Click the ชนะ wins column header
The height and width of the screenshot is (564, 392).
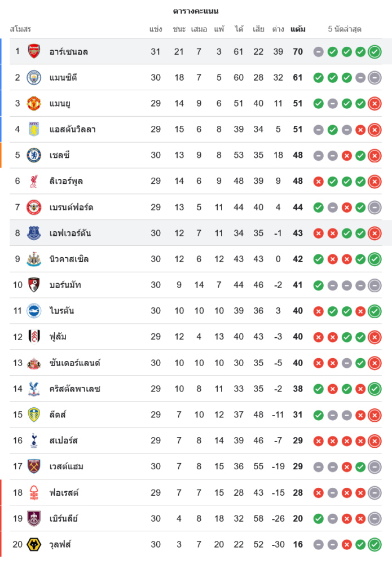(x=179, y=29)
